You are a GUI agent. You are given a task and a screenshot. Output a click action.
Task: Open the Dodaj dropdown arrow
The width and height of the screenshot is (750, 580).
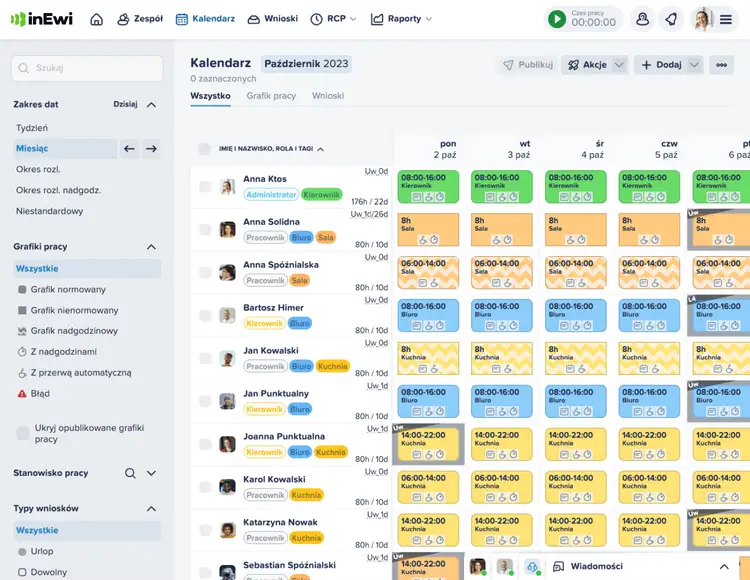tap(694, 65)
